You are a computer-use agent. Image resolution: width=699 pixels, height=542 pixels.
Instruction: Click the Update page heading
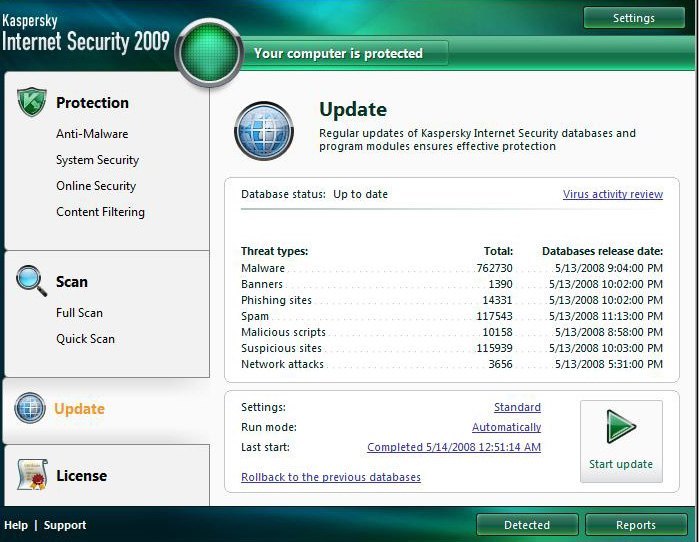pos(353,110)
